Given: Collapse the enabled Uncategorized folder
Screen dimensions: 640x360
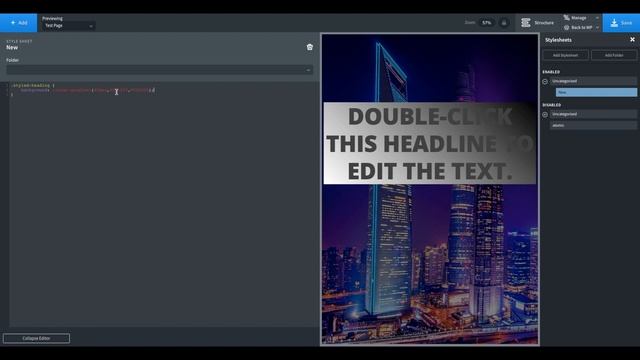Looking at the screenshot, I should tap(545, 82).
